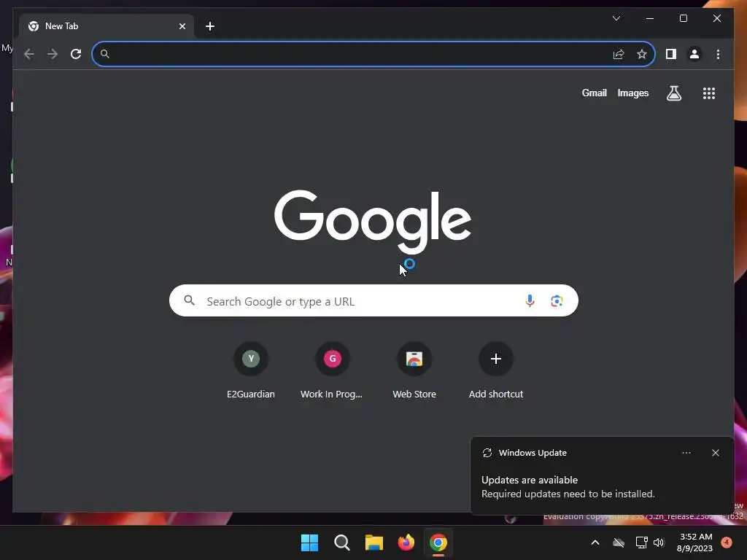The image size is (747, 560).
Task: Open Search Labs flask icon
Action: coord(673,93)
